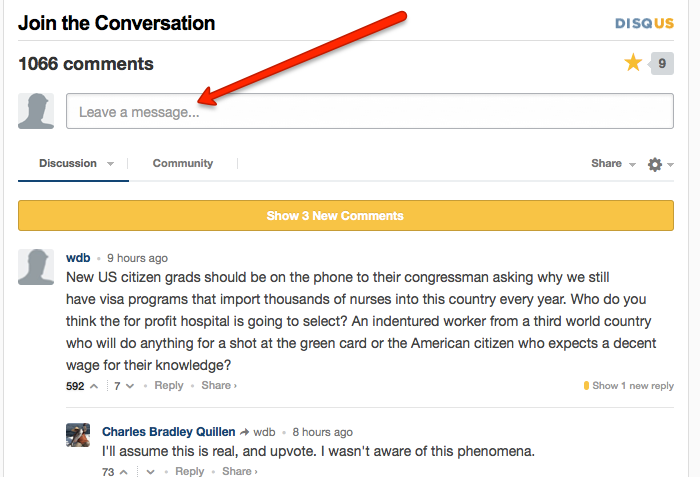
Task: Show 1 new reply on wdb's comment
Action: 632,386
